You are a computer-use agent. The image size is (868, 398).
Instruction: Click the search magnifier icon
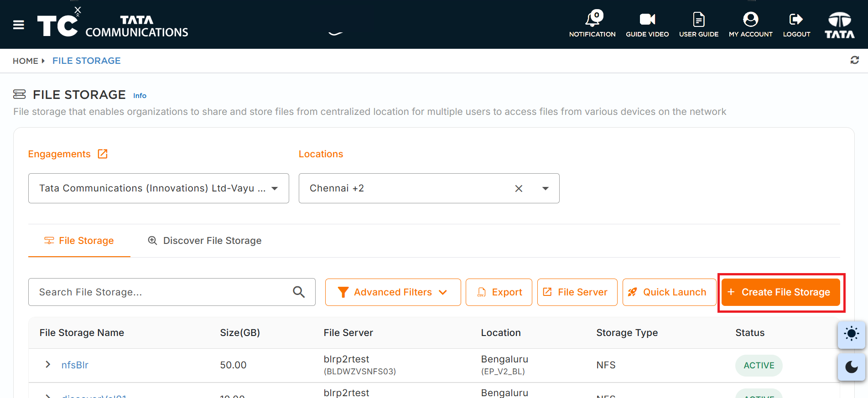299,292
